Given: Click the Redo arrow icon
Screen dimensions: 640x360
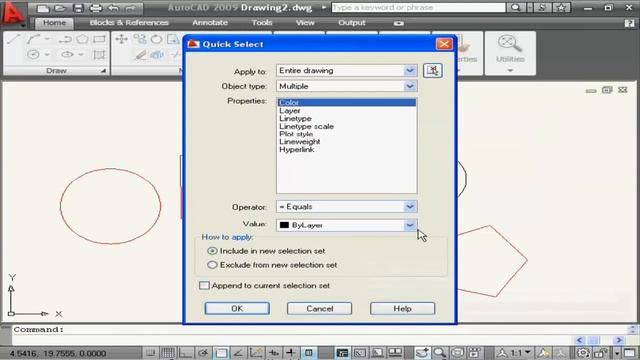Looking at the screenshot, I should 131,8.
